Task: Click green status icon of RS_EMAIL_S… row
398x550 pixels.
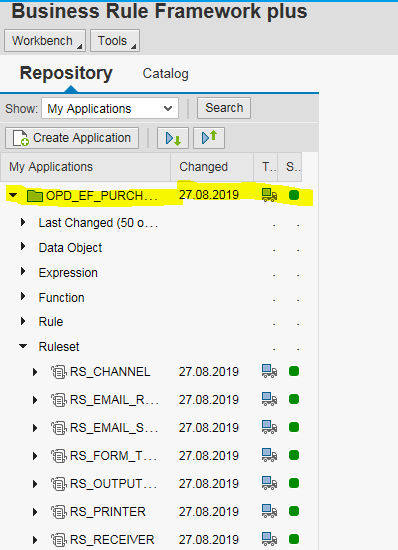Action: coord(294,427)
